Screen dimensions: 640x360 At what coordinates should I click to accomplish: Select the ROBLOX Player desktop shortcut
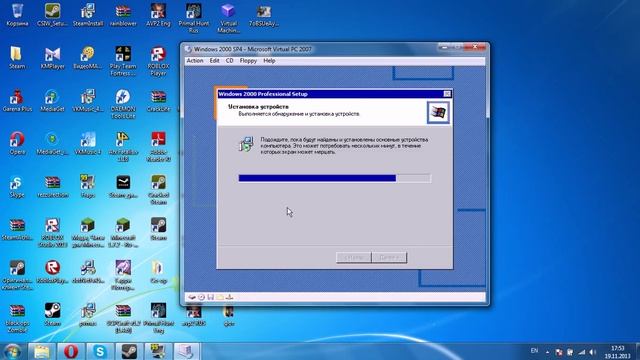click(x=158, y=61)
